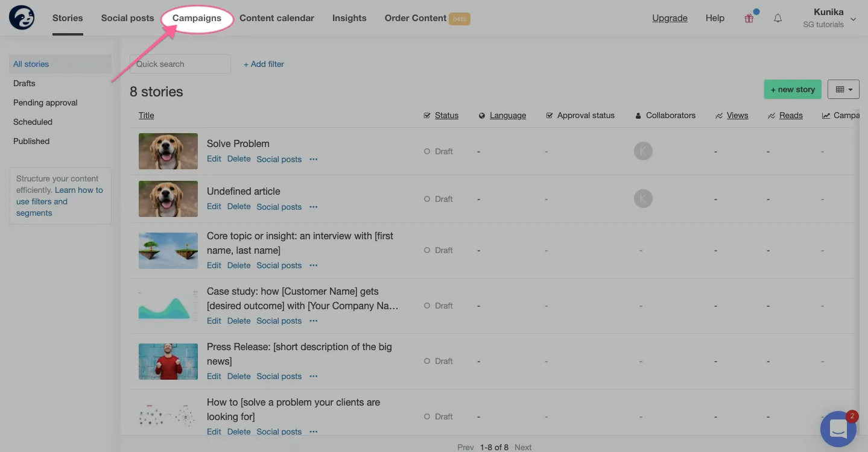Open more options for Undefined article
This screenshot has height=452, width=868.
pos(314,207)
